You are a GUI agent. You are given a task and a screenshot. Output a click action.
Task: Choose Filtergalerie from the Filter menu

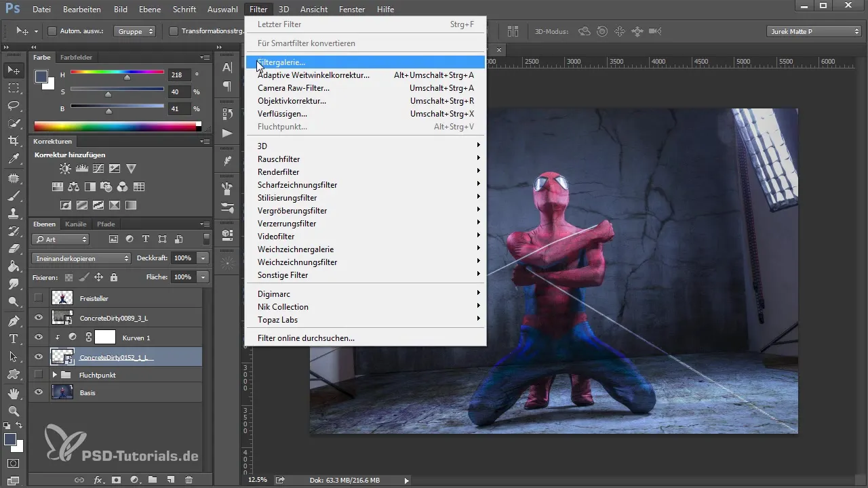366,62
